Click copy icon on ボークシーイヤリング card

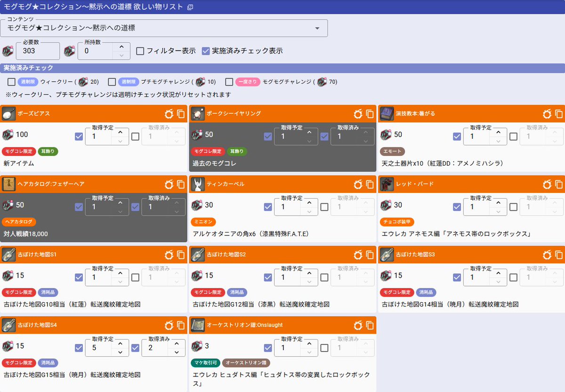pyautogui.click(x=371, y=114)
